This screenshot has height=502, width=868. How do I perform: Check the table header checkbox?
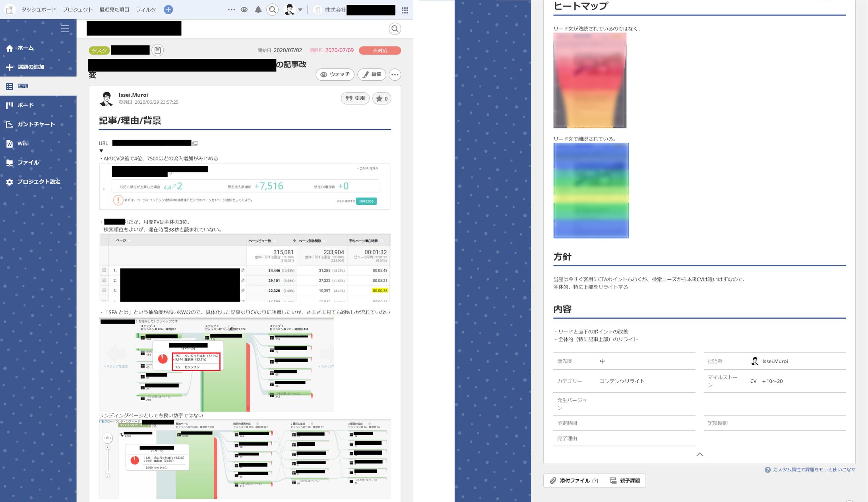point(105,240)
